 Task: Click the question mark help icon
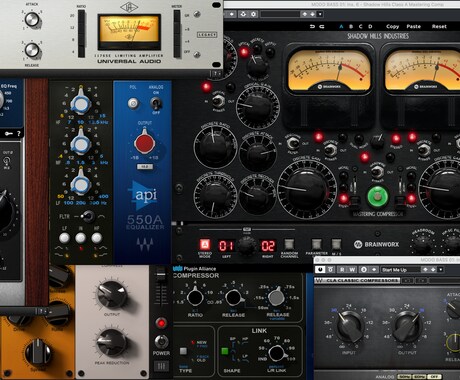pos(19,134)
